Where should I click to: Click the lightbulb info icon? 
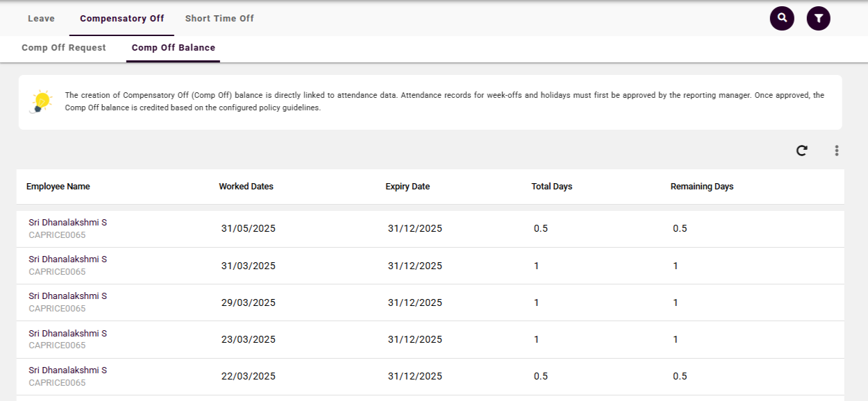coord(42,102)
